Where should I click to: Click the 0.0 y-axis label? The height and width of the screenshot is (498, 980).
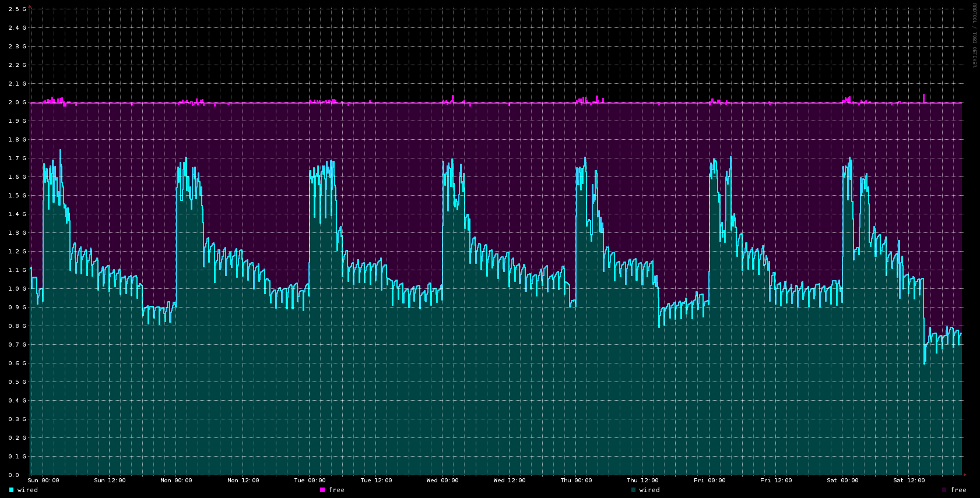(14, 475)
